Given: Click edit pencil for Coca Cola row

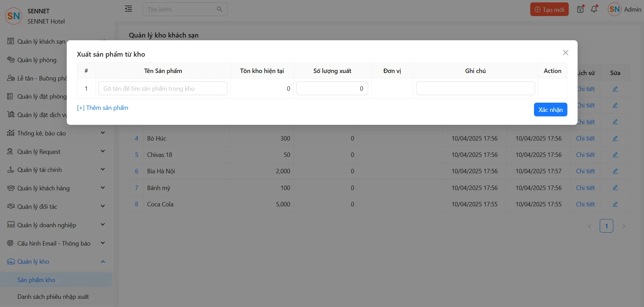Looking at the screenshot, I should pyautogui.click(x=615, y=204).
